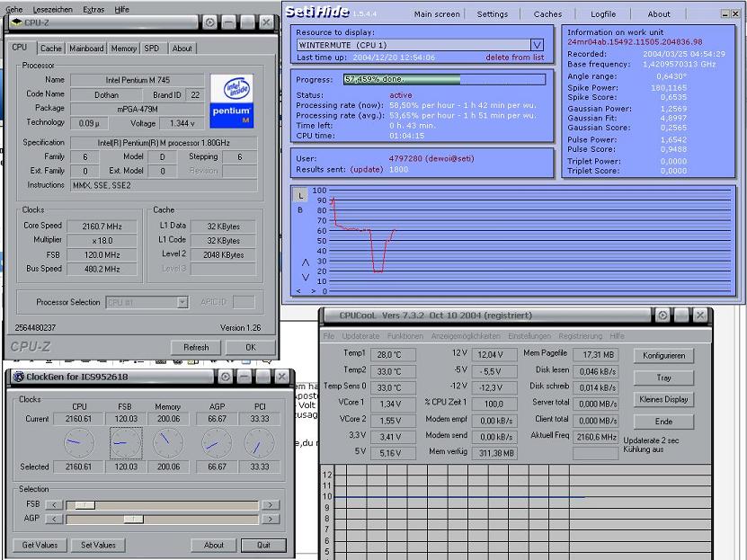The height and width of the screenshot is (560, 747).
Task: Click the CPUCool title bar round settings icon
Action: pyautogui.click(x=663, y=315)
